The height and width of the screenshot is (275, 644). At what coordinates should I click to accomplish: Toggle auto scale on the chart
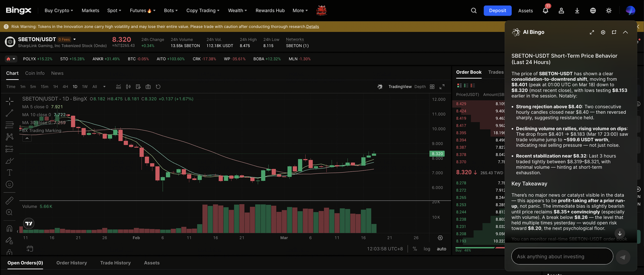point(441,249)
